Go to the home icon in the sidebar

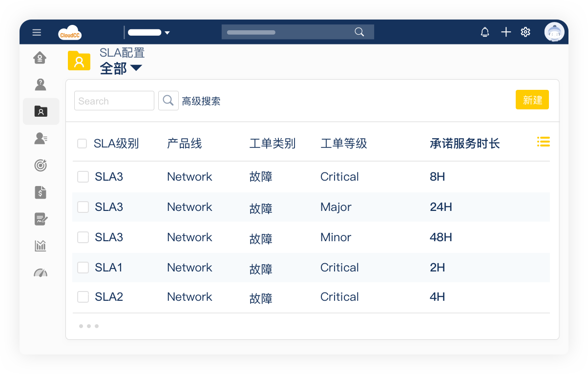coord(40,58)
